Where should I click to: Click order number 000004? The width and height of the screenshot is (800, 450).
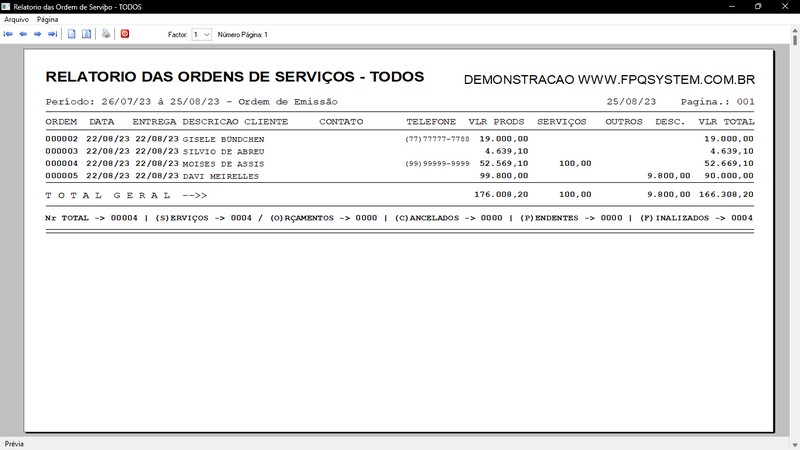tap(62, 163)
